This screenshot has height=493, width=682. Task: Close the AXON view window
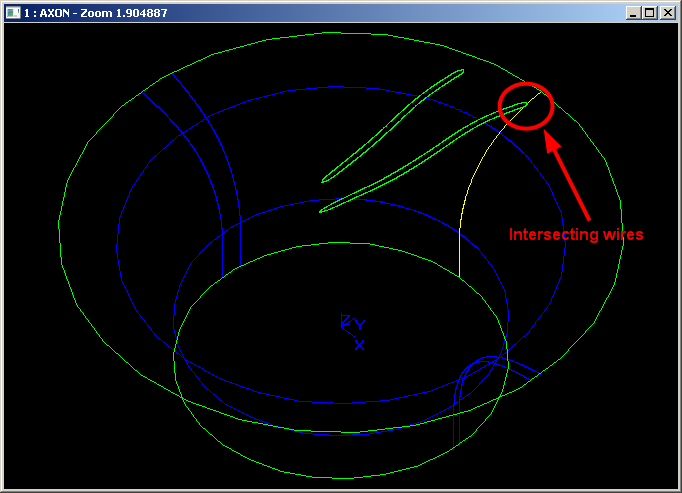667,13
